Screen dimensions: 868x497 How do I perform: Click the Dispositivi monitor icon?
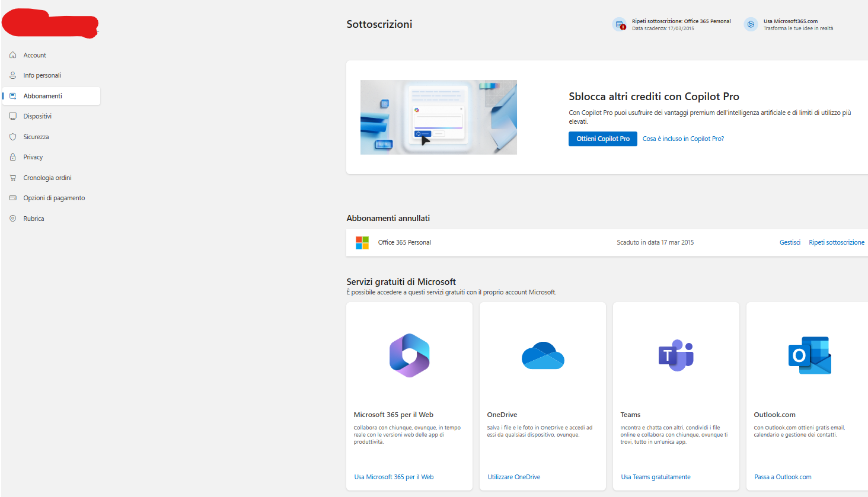[x=13, y=116]
